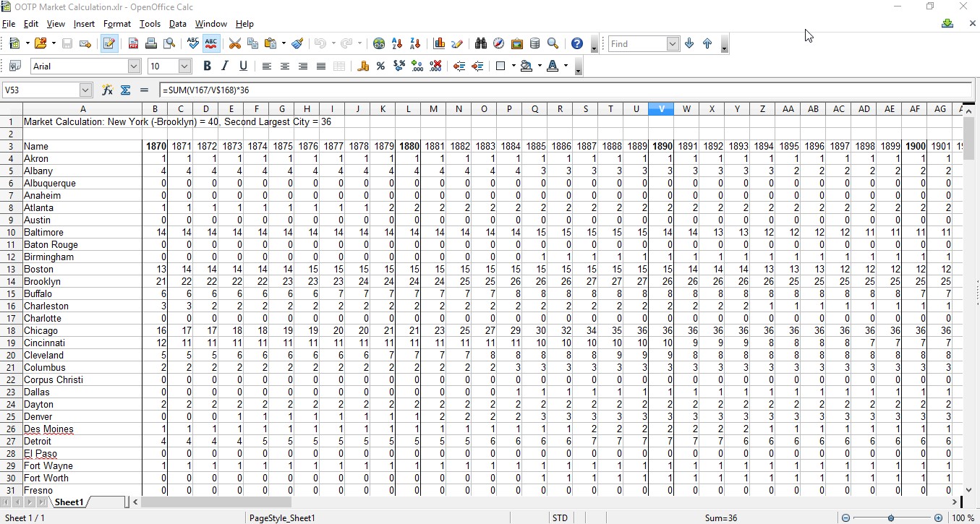Toggle AutoSpellcheck button
This screenshot has height=524, width=980.
point(211,44)
